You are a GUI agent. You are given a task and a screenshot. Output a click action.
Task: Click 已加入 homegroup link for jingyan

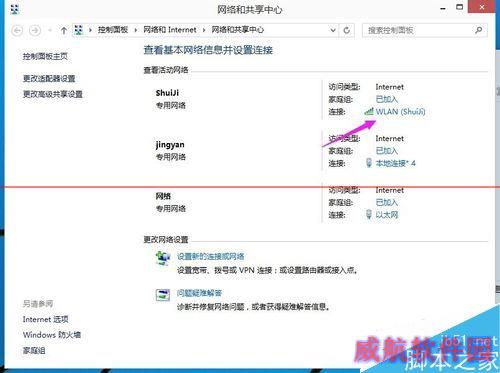[x=387, y=151]
